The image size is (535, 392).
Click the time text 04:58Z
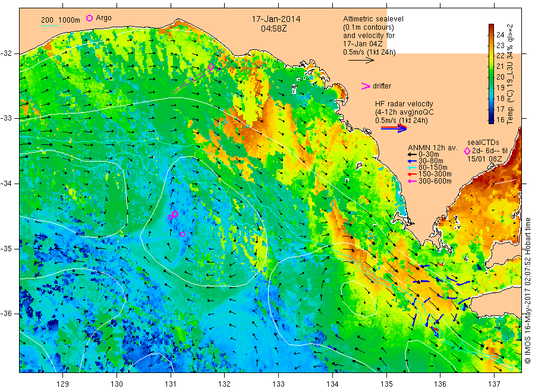[273, 29]
